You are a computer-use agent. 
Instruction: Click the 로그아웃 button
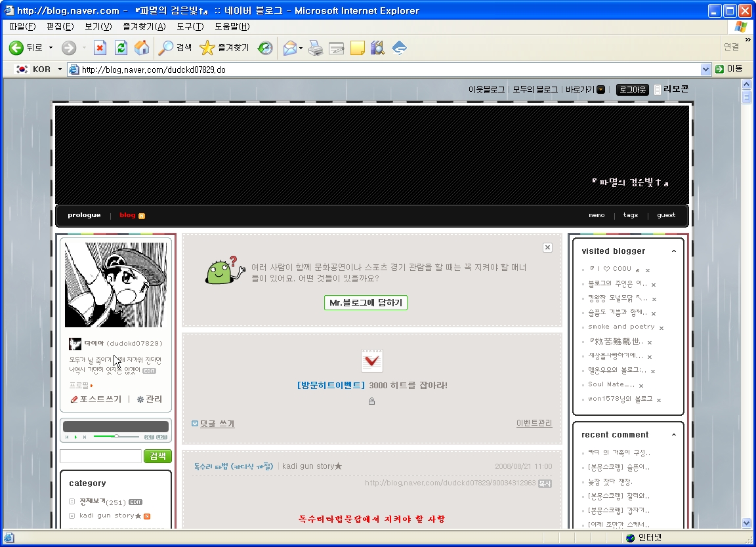pyautogui.click(x=632, y=90)
